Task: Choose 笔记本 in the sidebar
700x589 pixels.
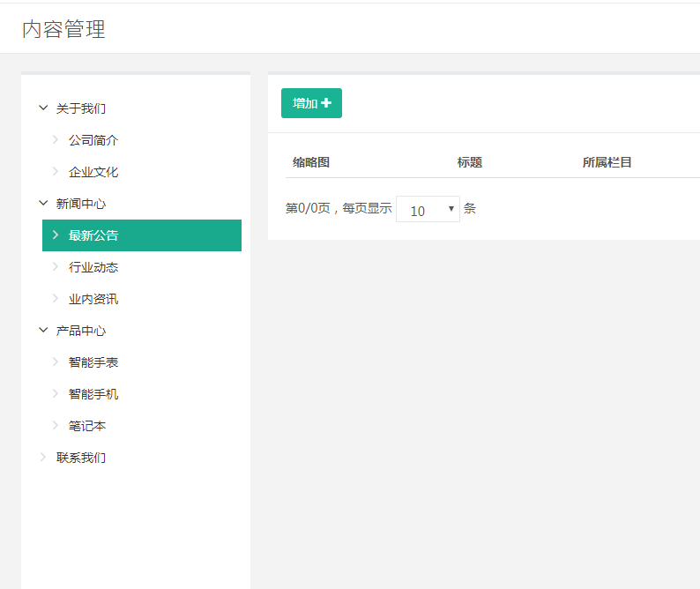Action: point(87,426)
